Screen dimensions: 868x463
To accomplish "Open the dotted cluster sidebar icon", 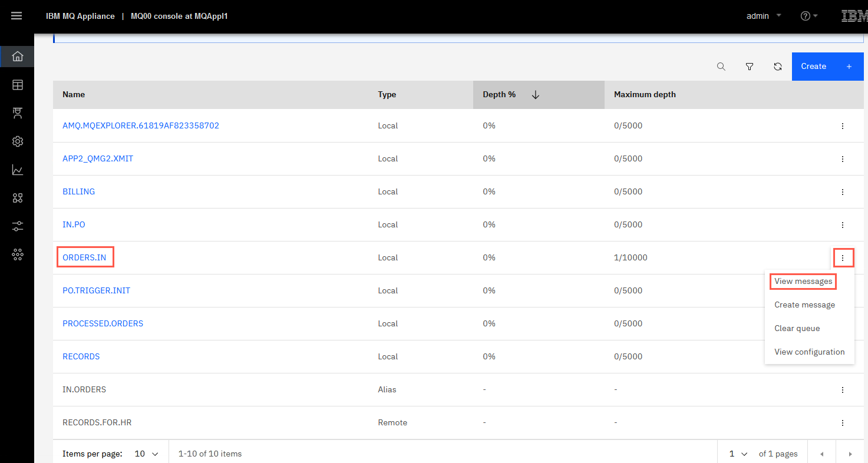I will pos(17,254).
